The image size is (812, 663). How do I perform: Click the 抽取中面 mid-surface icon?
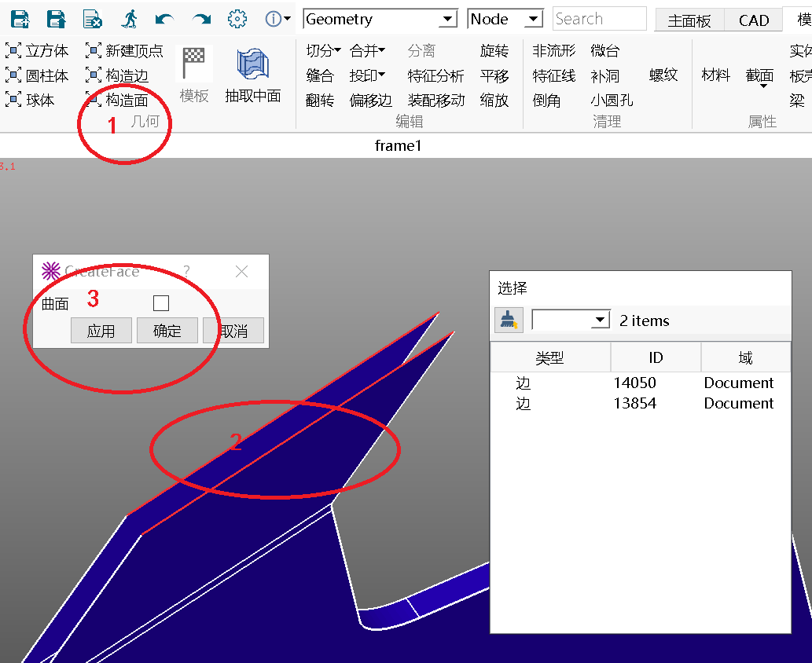(253, 64)
